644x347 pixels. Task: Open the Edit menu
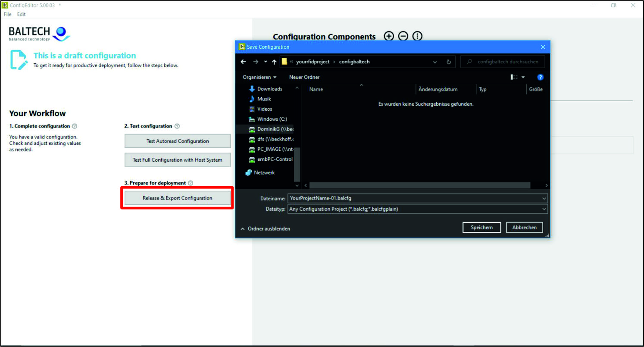(x=22, y=14)
